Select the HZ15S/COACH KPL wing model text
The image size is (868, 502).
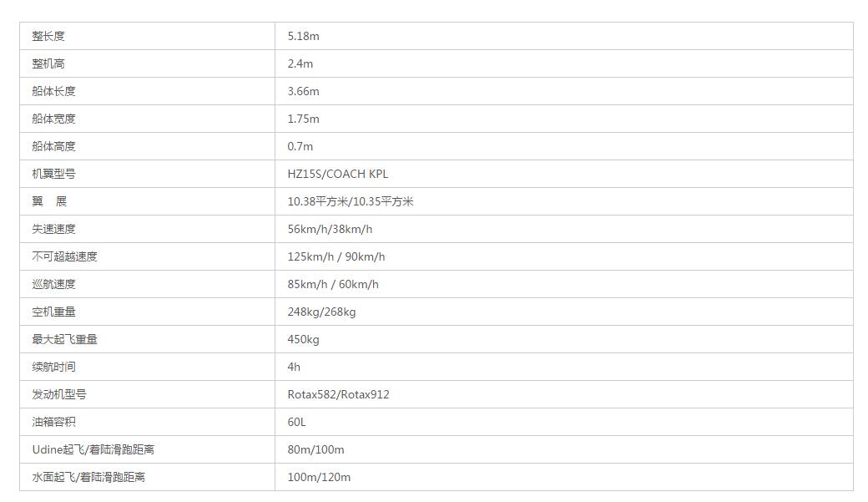pyautogui.click(x=338, y=174)
